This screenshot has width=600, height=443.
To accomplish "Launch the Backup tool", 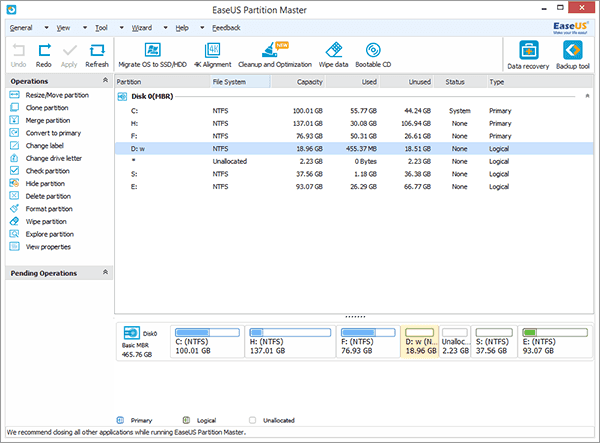I will point(571,53).
